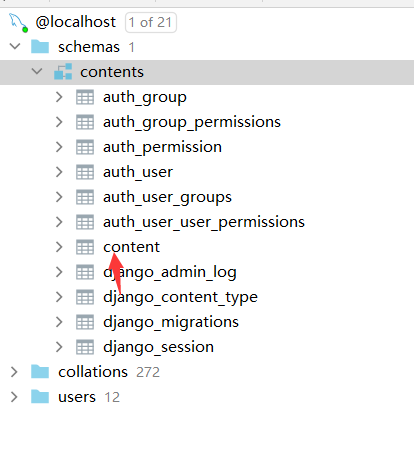414x449 pixels.
Task: Expand the content table chevron
Action: [x=59, y=247]
